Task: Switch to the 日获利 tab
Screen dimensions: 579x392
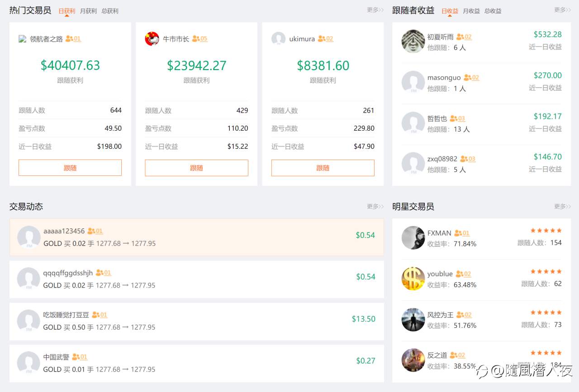Action: click(x=66, y=11)
